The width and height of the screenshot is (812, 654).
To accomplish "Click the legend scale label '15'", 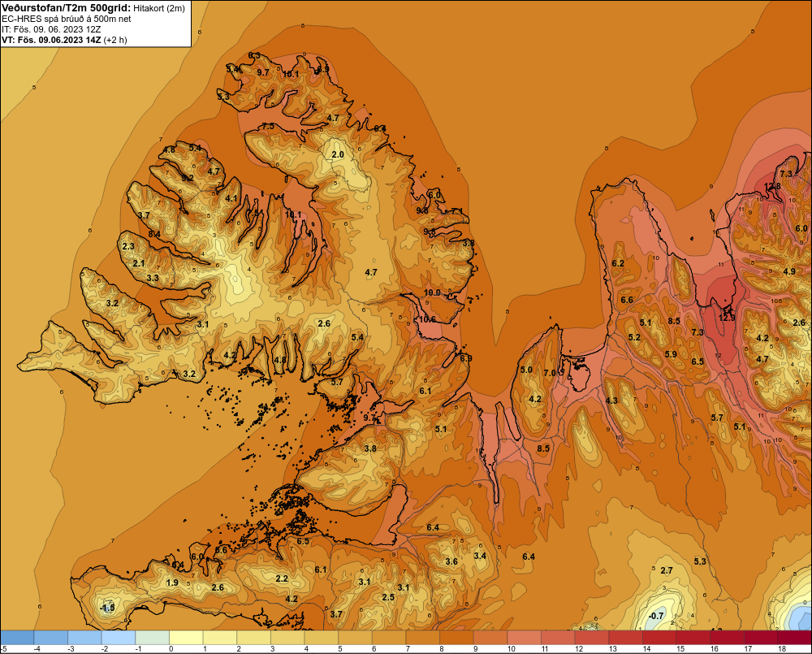I will pos(680,649).
